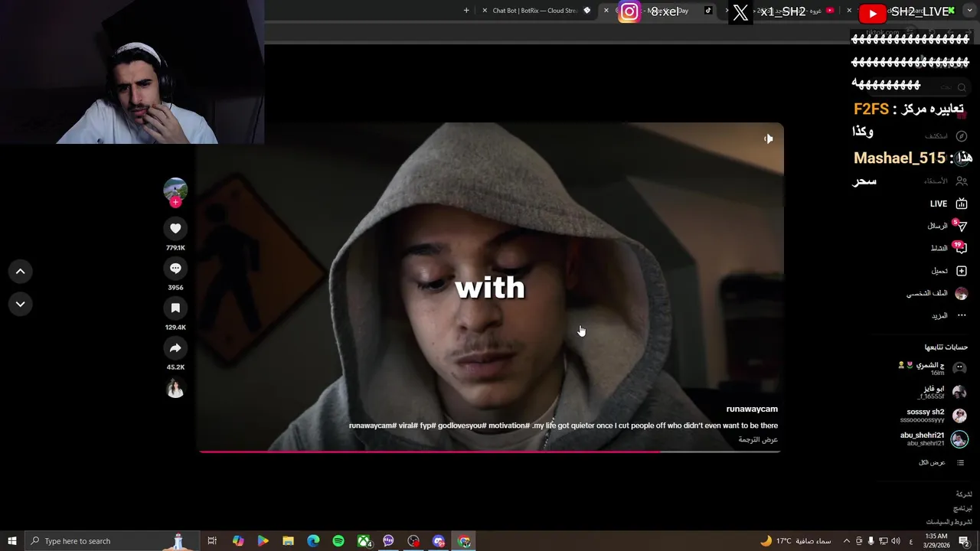Like the runawaycam video with the heart icon

tap(175, 228)
